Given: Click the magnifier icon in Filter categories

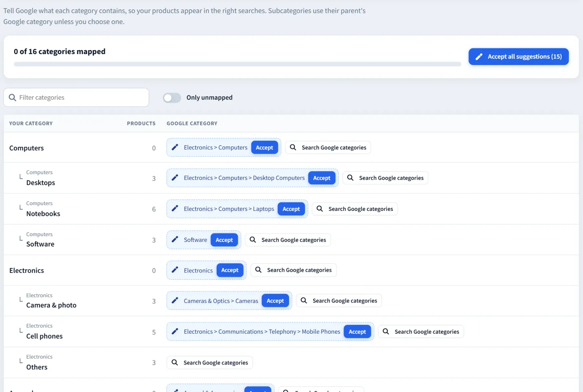Looking at the screenshot, I should pos(12,98).
